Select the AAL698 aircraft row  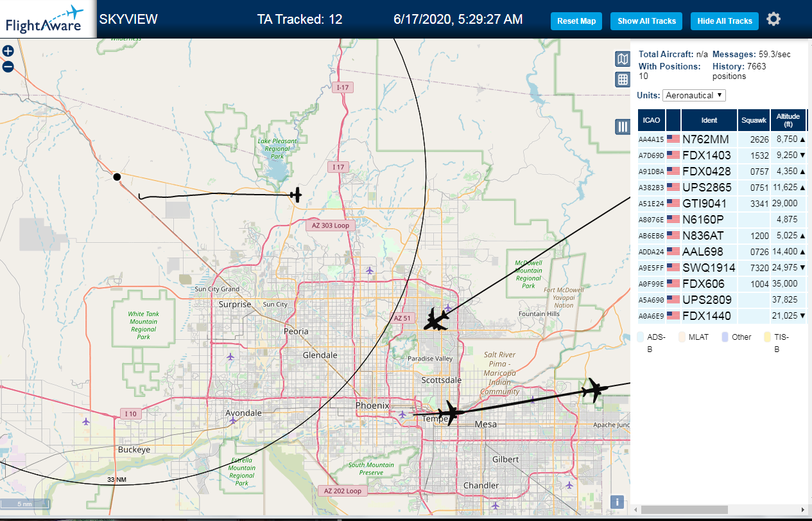coord(722,251)
